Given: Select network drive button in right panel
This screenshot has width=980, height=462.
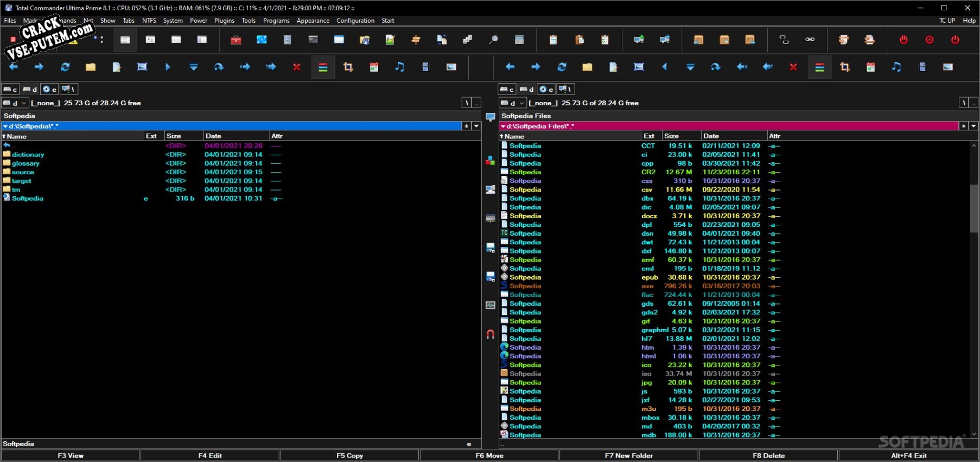Looking at the screenshot, I should [x=565, y=89].
